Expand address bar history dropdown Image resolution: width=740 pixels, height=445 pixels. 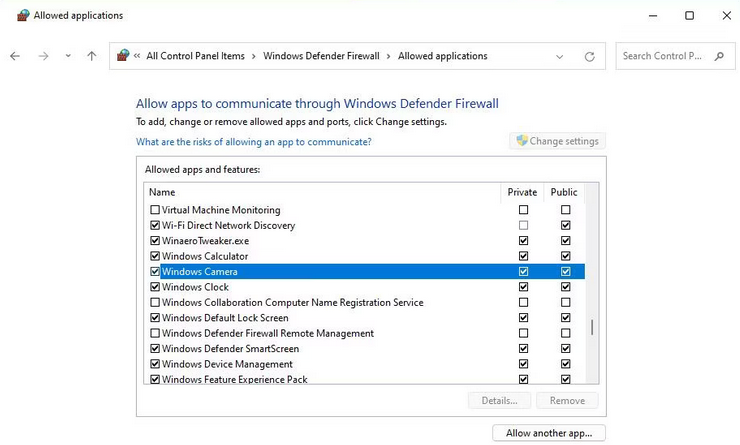click(559, 57)
